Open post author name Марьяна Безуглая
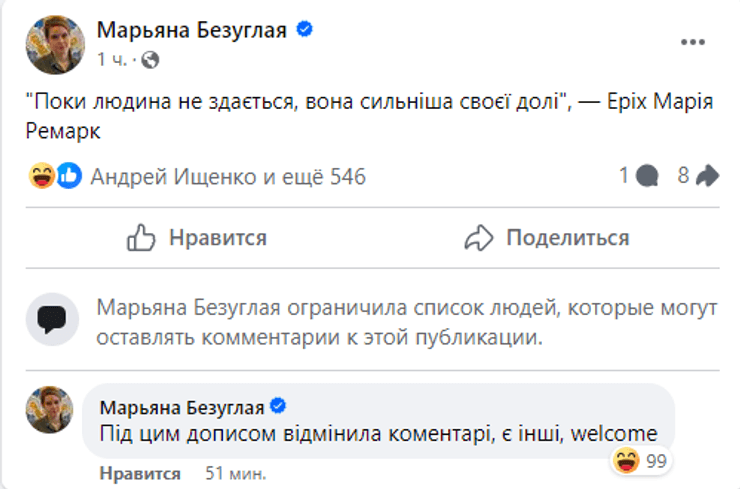 (191, 30)
